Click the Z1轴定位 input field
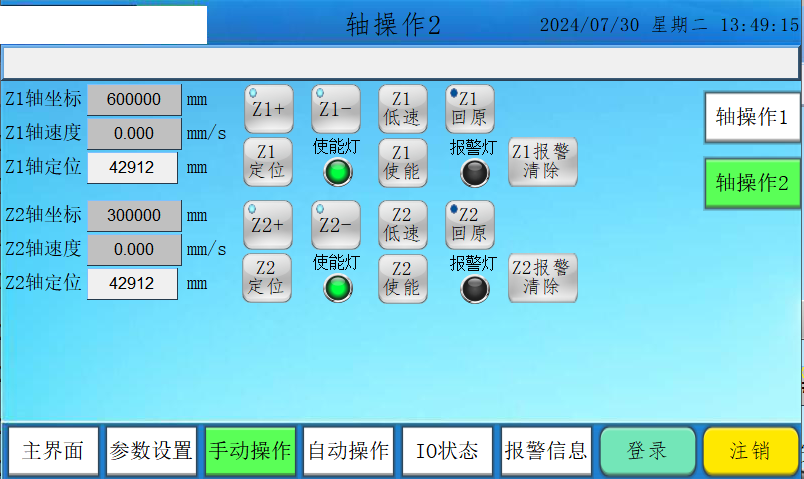The height and width of the screenshot is (479, 804). (x=132, y=167)
